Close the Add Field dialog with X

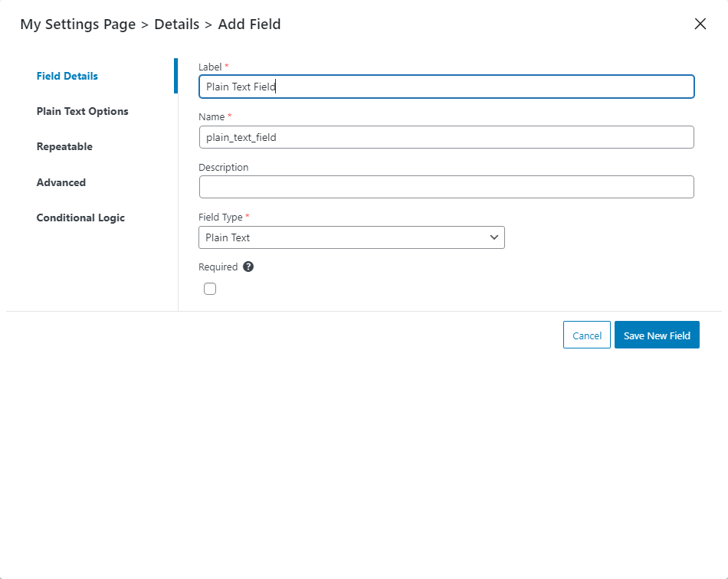click(x=700, y=24)
